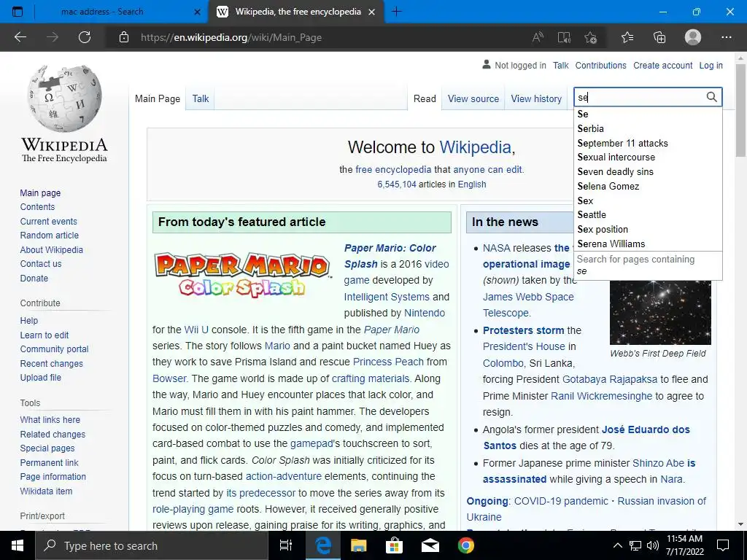Image resolution: width=747 pixels, height=560 pixels.
Task: Open Read aloud icon in address bar
Action: point(538,37)
